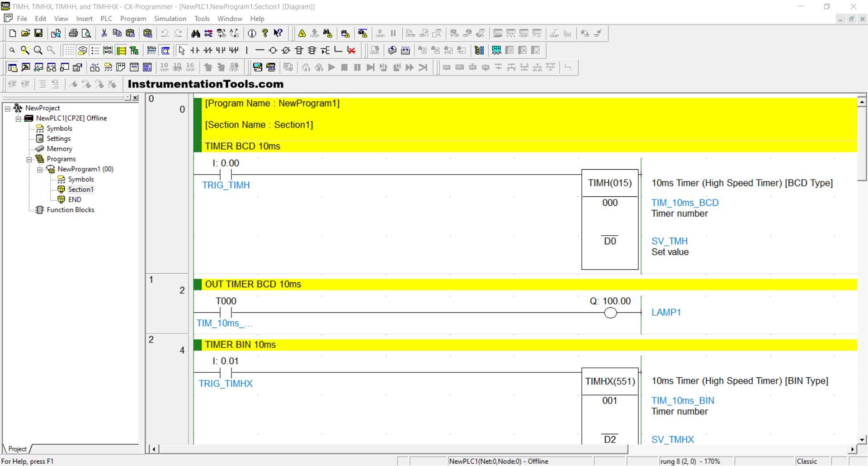
Task: Click the yellow question mark Help icon
Action: coord(265,33)
